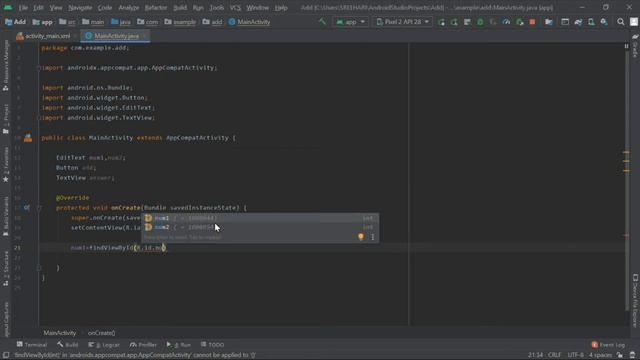Stop the app with the red square
The height and width of the screenshot is (360, 640).
532,22
